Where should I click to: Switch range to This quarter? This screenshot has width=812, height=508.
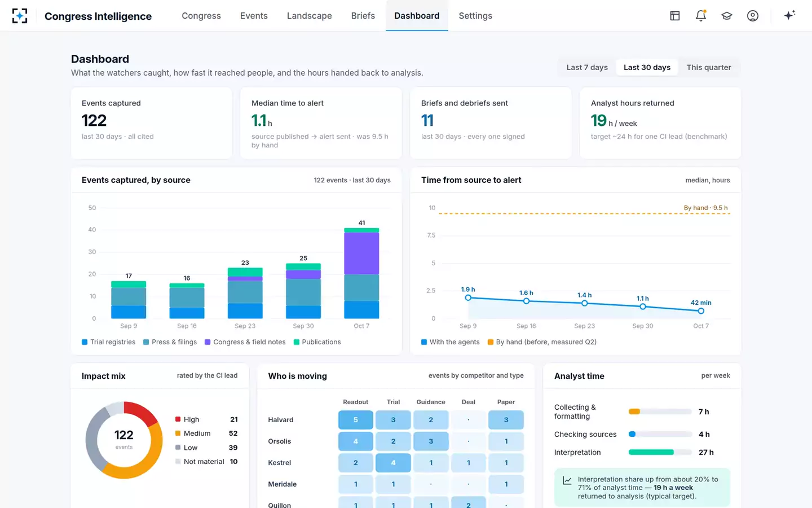(709, 67)
